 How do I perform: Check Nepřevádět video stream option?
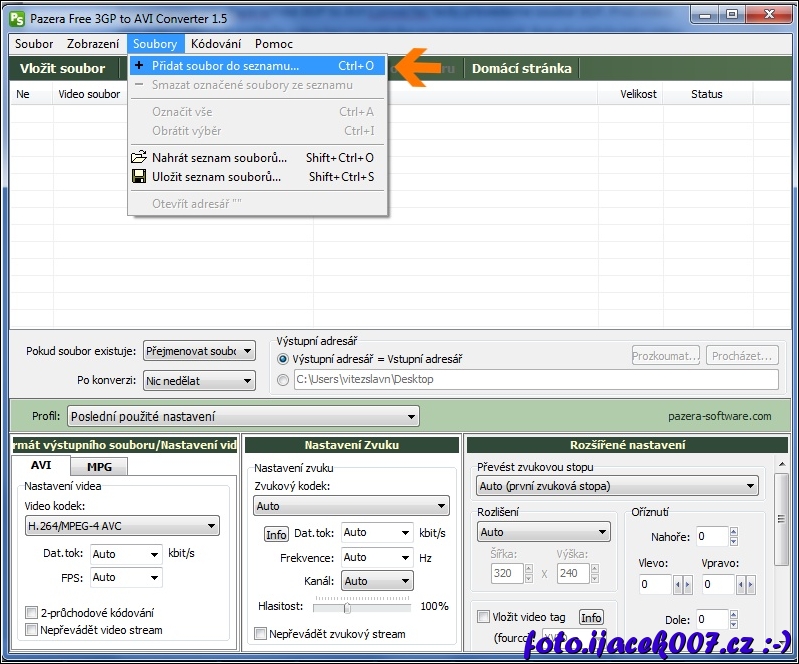(x=32, y=630)
